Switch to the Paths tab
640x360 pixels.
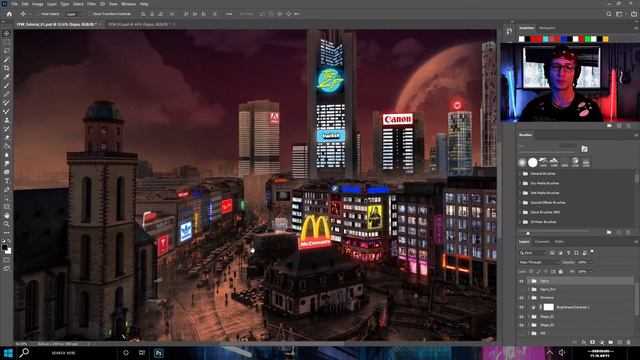(x=559, y=242)
